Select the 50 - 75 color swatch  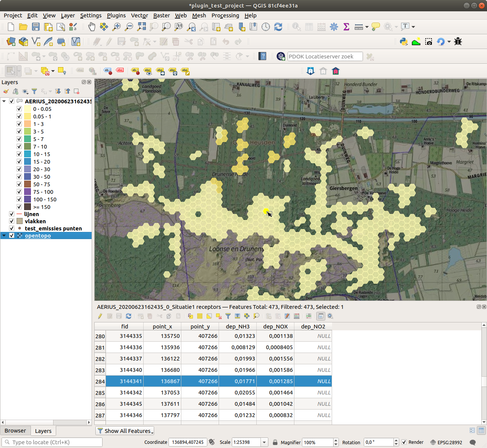[28, 184]
